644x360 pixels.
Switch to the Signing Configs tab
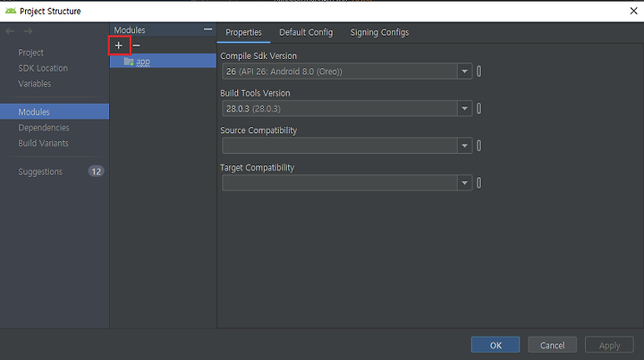pyautogui.click(x=379, y=32)
